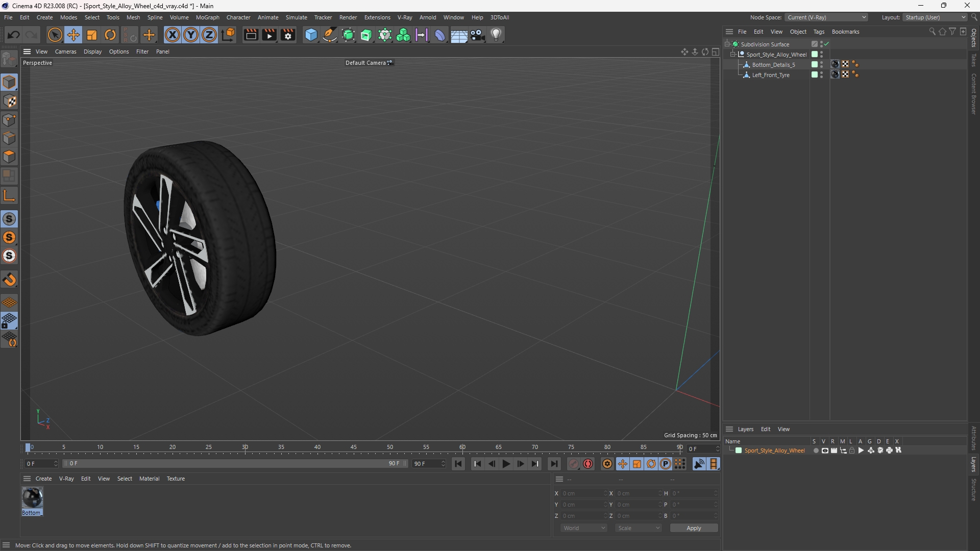The height and width of the screenshot is (551, 980).
Task: Click the Undo arrow icon
Action: 14,35
